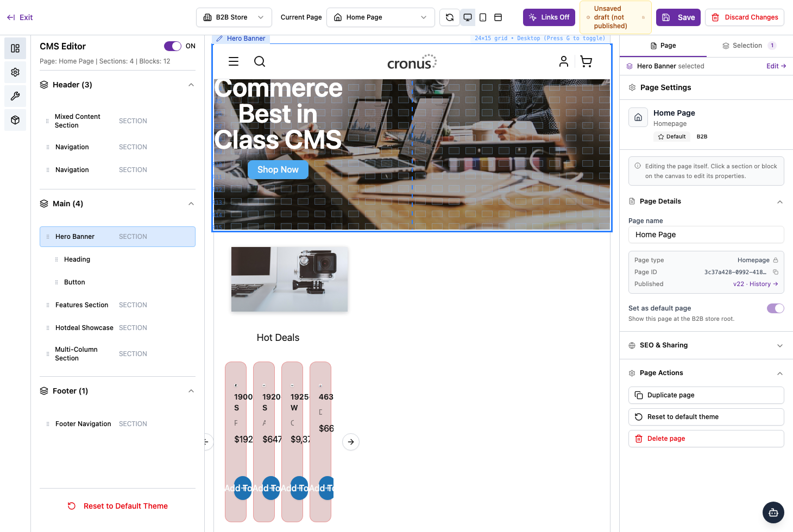The image size is (793, 532).
Task: Click the Page name input field
Action: 706,235
